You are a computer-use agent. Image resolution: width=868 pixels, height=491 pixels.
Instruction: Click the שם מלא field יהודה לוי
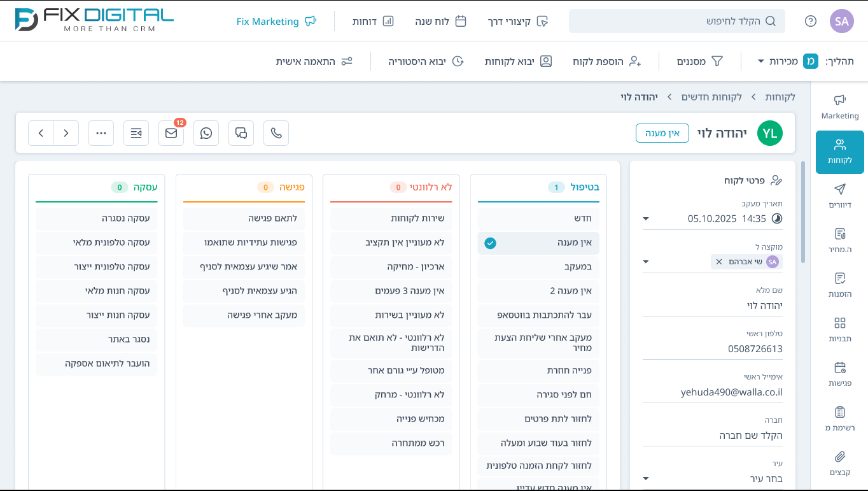[713, 305]
